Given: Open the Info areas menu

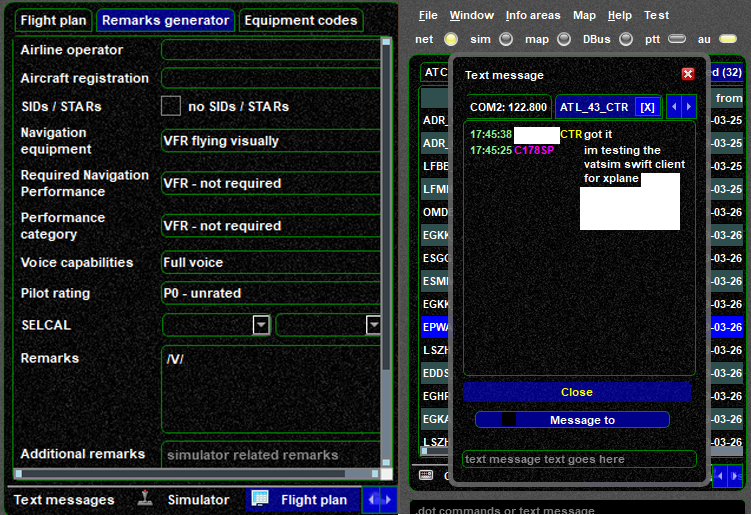Looking at the screenshot, I should point(533,16).
